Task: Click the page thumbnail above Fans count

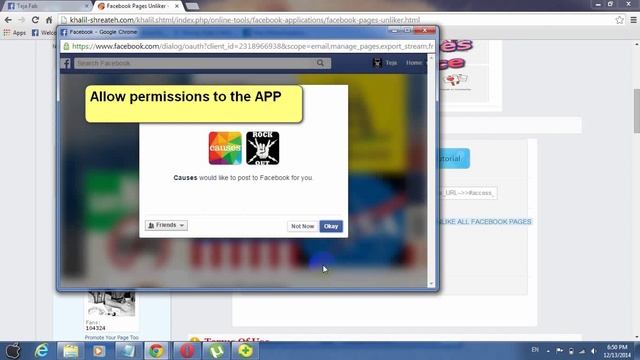Action: 111,304
